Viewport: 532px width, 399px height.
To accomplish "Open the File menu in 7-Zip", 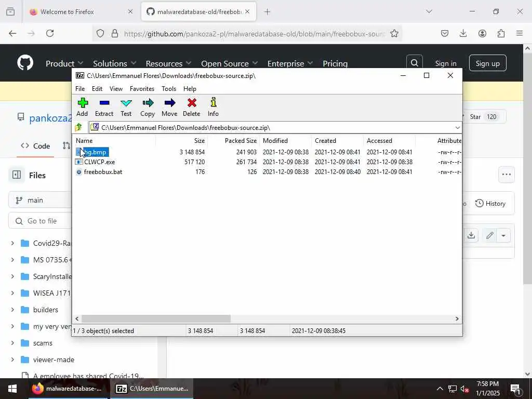I will [x=80, y=88].
